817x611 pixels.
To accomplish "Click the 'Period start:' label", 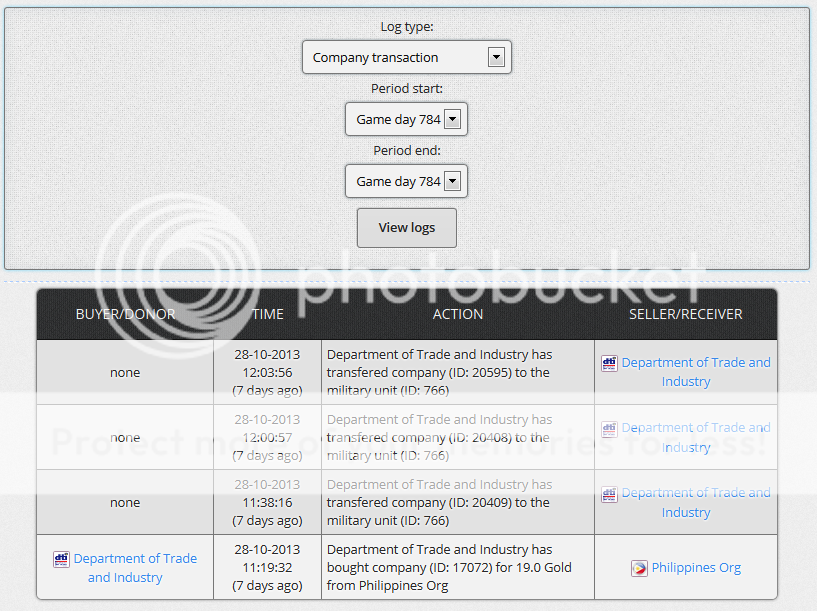I will (407, 89).
